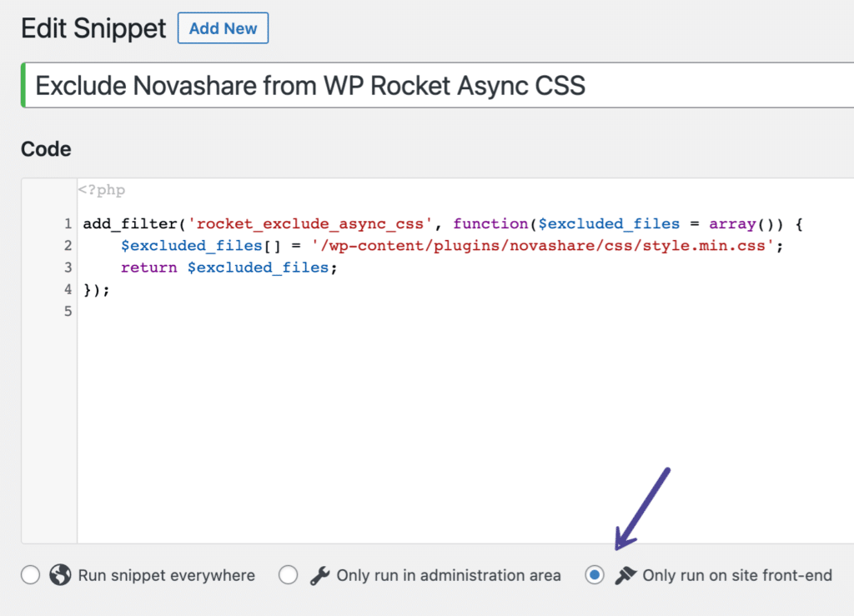
Task: Click '$excluded_files[]' variable on line 2
Action: click(x=201, y=245)
